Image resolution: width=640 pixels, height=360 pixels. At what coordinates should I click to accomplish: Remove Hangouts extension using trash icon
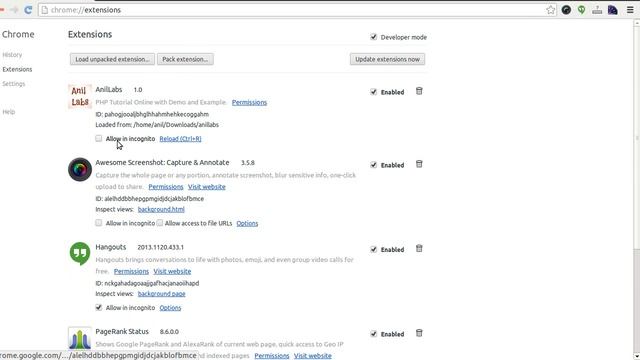[419, 249]
